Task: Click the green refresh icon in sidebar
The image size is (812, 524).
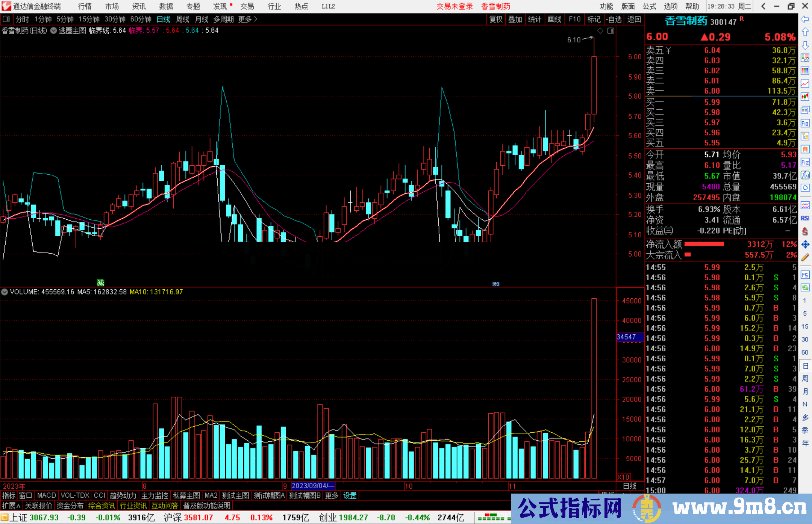Action: pyautogui.click(x=805, y=288)
